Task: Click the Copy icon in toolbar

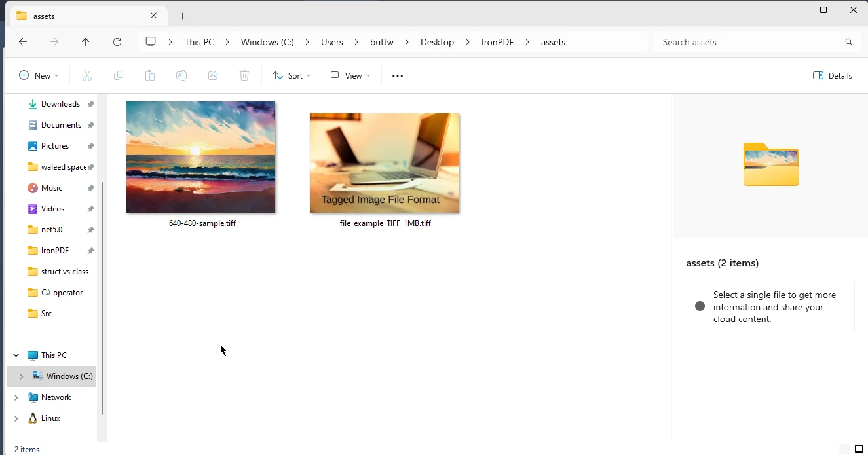Action: (x=119, y=76)
